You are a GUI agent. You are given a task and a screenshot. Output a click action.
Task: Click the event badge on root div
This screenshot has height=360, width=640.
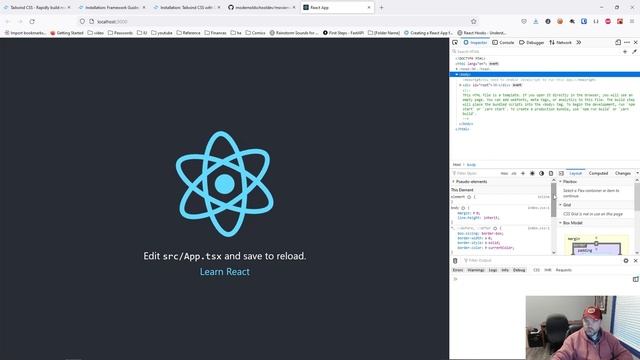click(517, 85)
